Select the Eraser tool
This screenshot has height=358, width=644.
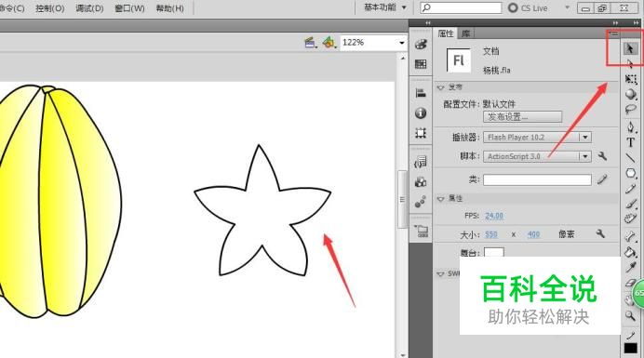click(x=630, y=283)
